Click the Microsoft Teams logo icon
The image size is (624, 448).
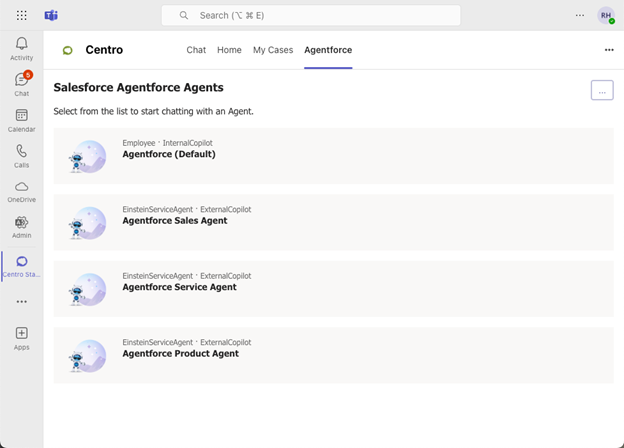coord(51,16)
